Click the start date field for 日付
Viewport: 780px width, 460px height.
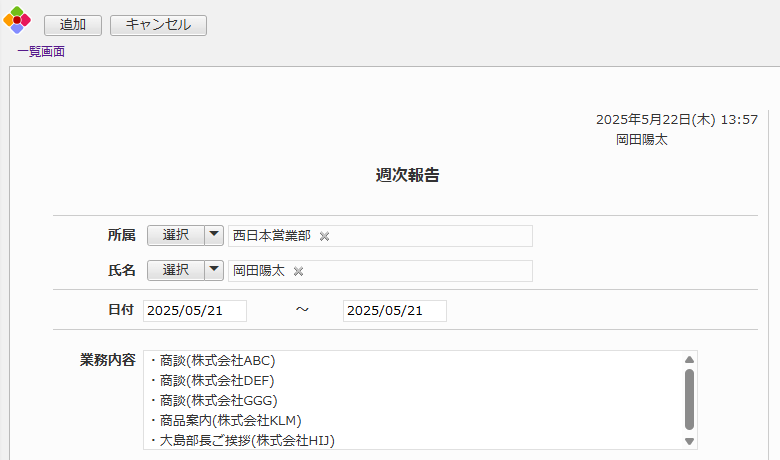[195, 311]
